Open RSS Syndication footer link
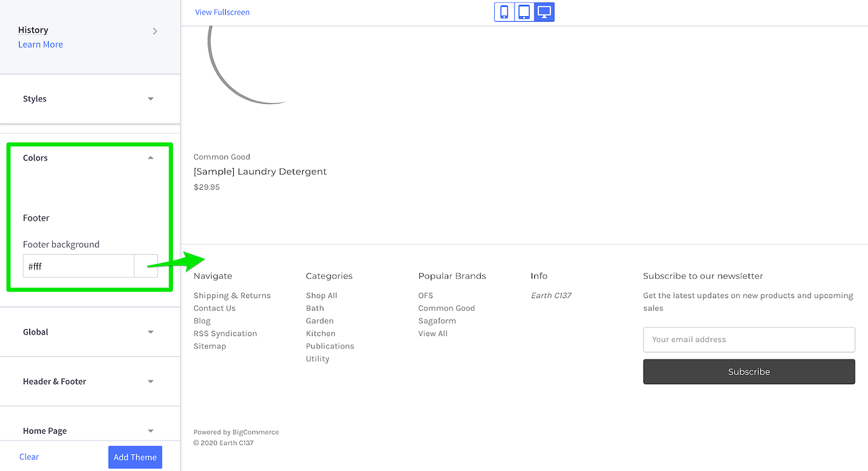Image resolution: width=868 pixels, height=471 pixels. (x=225, y=333)
